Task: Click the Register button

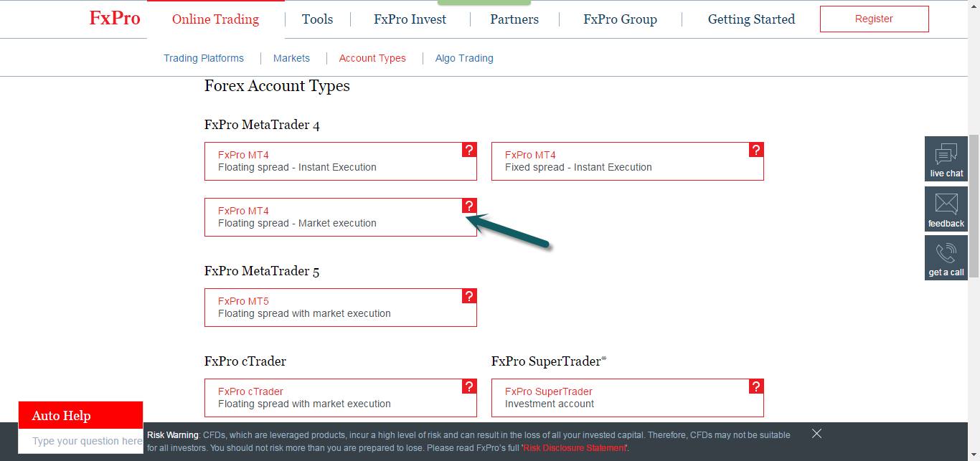Action: 874,19
